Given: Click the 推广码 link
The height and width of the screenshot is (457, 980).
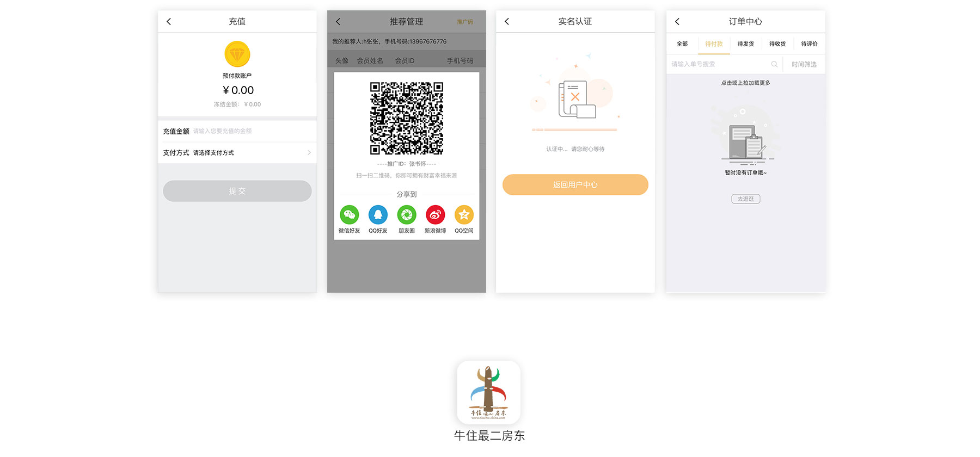Looking at the screenshot, I should click(465, 22).
